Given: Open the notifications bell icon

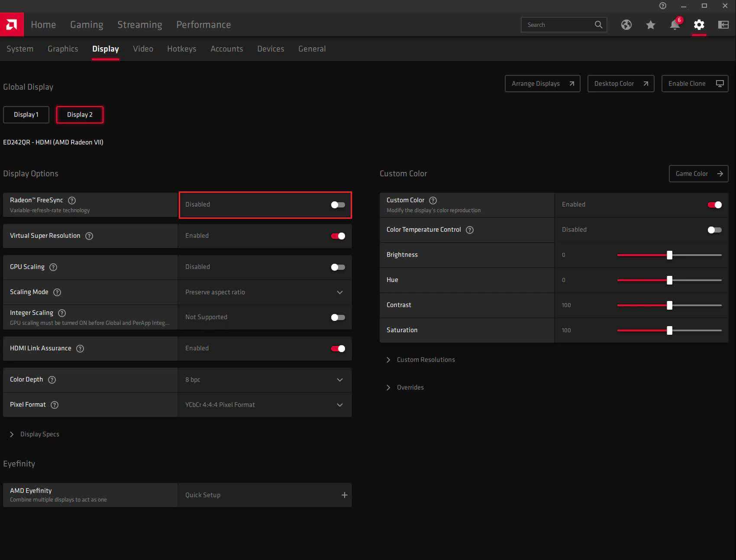Looking at the screenshot, I should pos(675,25).
